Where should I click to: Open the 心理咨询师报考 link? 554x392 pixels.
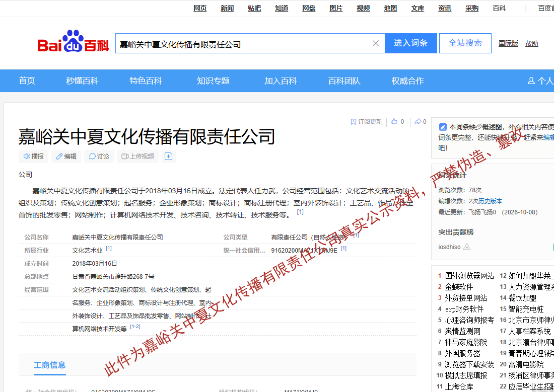point(469,320)
